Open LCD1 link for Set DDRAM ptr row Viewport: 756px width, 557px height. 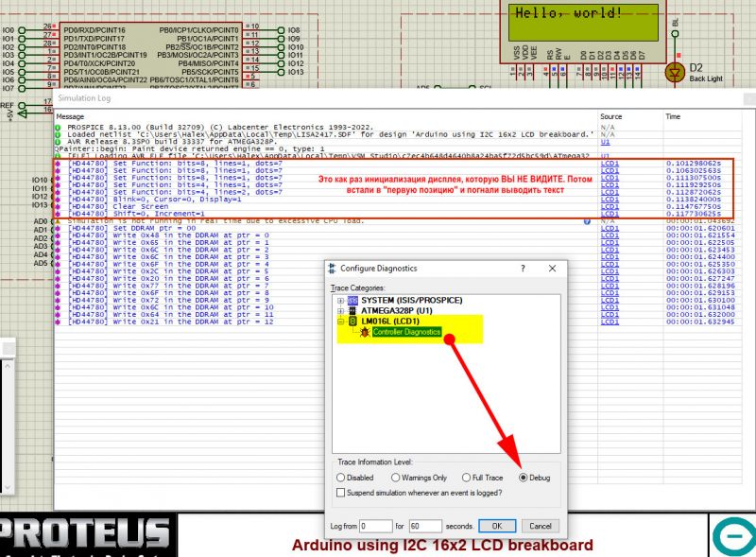[610, 228]
